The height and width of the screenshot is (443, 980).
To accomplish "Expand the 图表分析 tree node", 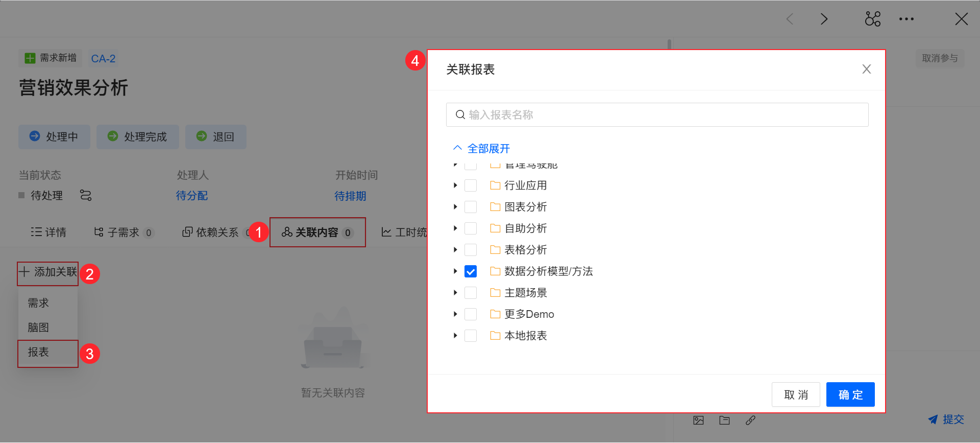I will [455, 207].
